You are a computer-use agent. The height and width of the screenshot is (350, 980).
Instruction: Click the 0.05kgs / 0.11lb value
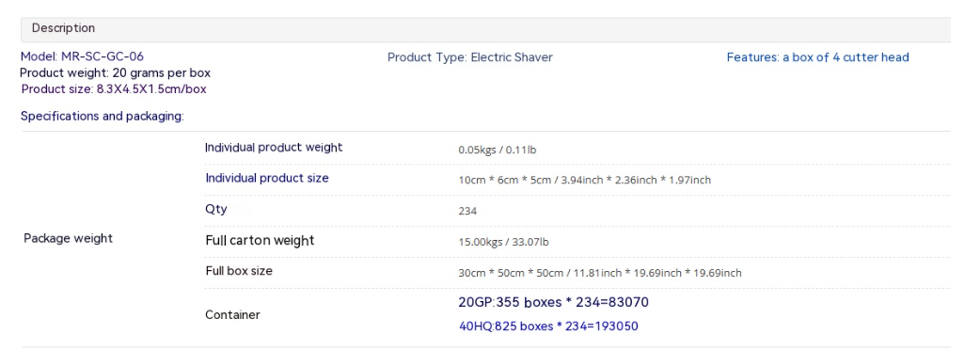498,150
